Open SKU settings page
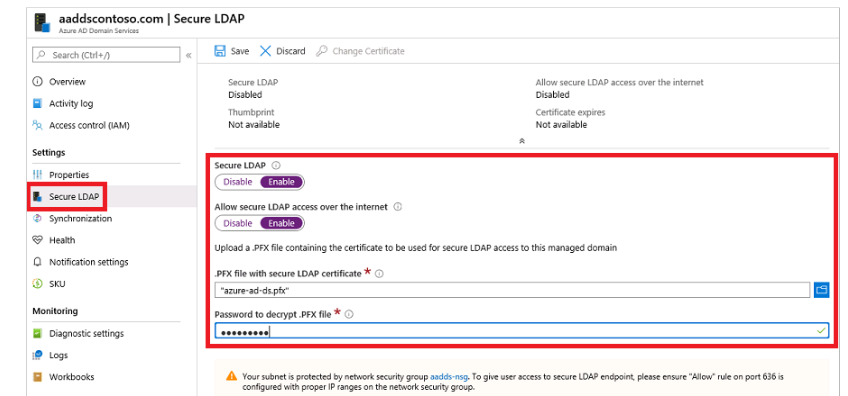The width and height of the screenshot is (848, 396). [x=57, y=283]
